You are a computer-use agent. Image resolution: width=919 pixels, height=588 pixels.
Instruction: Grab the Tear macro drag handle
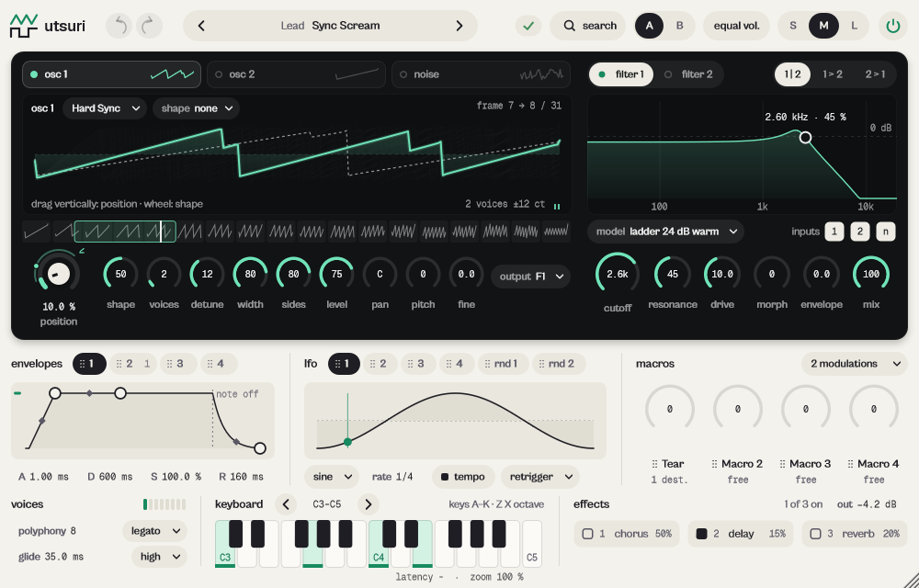pos(654,464)
